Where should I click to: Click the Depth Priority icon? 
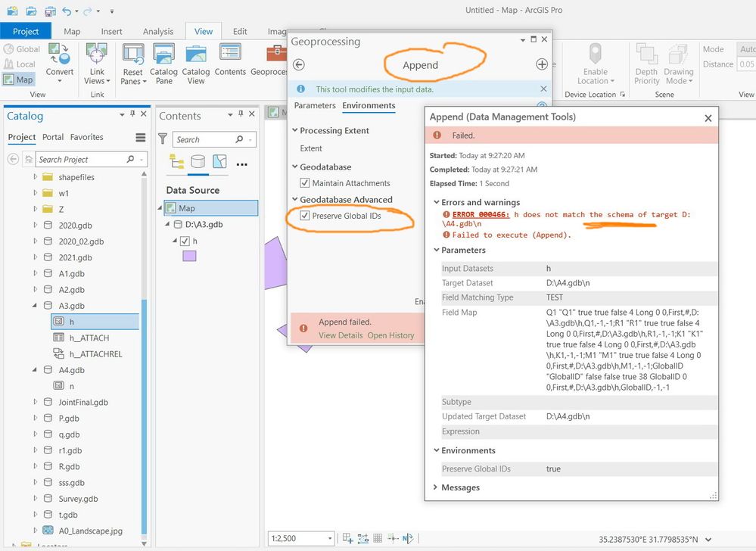tap(646, 54)
